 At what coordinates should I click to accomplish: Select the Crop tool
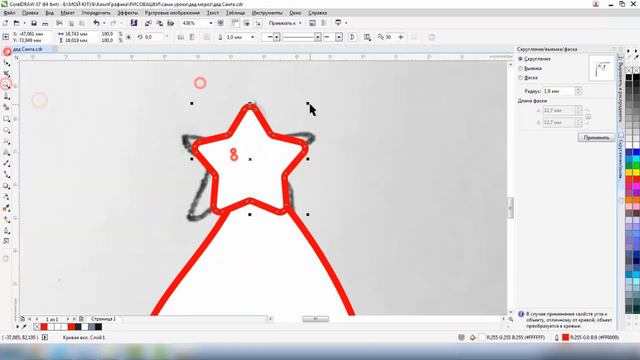pyautogui.click(x=7, y=74)
